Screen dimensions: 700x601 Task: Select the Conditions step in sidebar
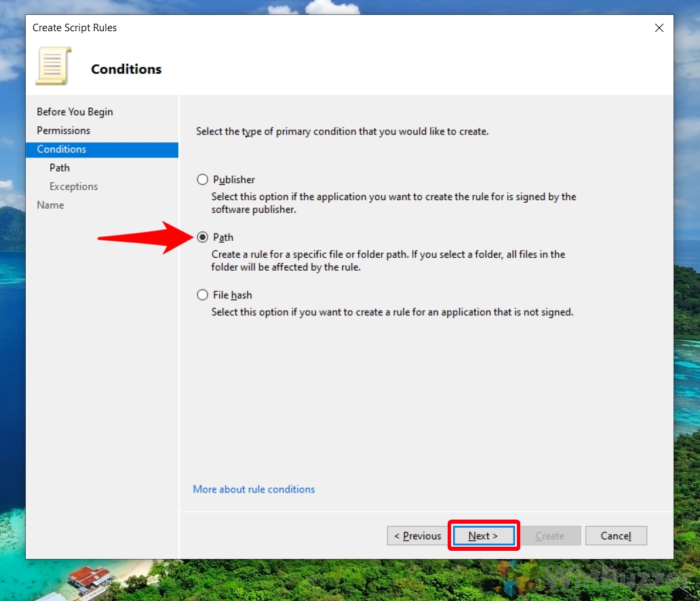(62, 149)
